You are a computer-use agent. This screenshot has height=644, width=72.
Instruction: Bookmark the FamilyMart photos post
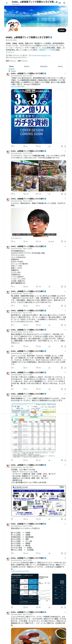(62, 194)
